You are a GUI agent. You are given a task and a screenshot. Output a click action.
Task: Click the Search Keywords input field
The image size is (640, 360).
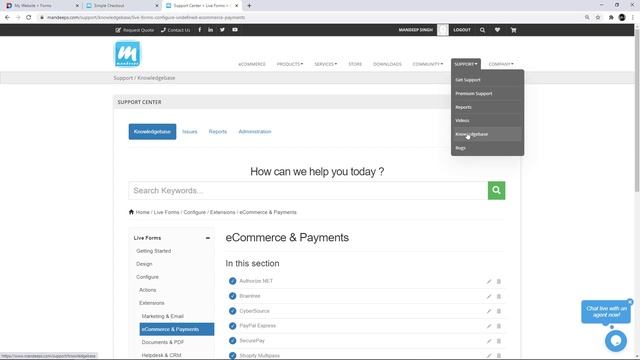(308, 190)
